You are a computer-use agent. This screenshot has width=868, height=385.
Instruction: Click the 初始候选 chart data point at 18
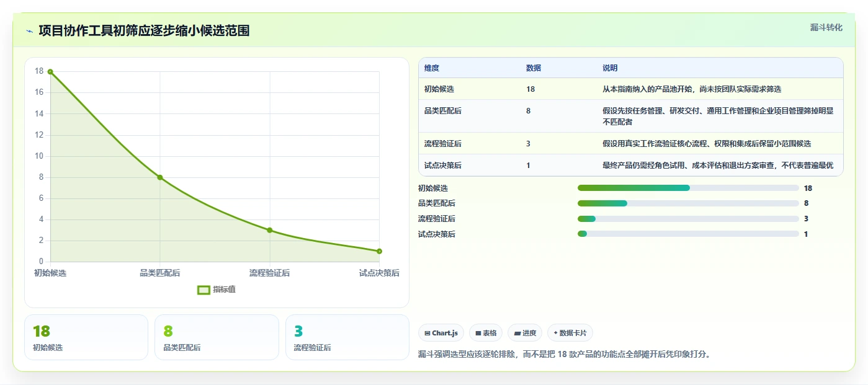pos(50,71)
